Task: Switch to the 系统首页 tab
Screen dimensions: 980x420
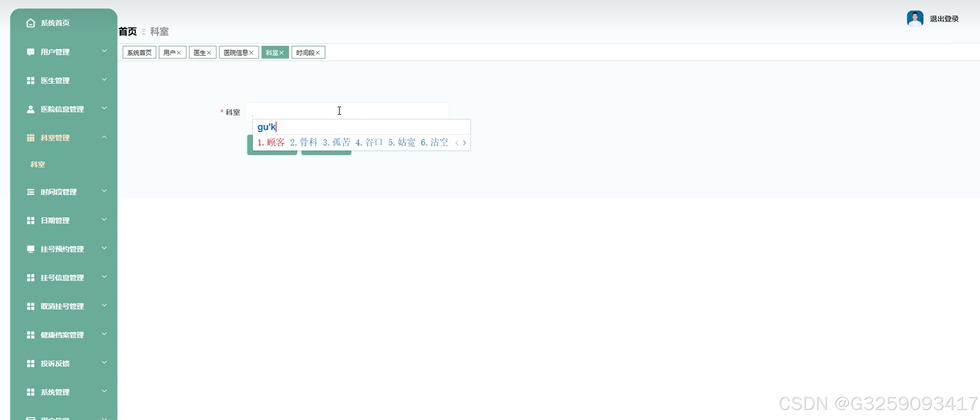Action: 139,52
